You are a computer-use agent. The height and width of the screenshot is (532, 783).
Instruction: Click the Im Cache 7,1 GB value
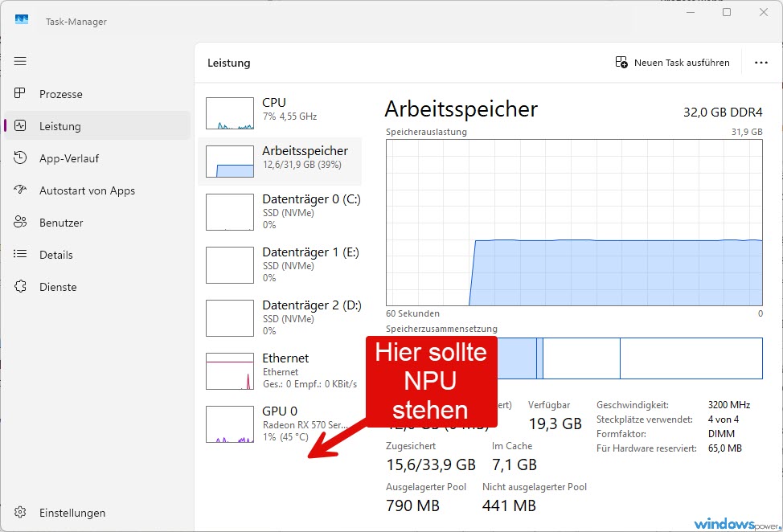click(x=514, y=464)
